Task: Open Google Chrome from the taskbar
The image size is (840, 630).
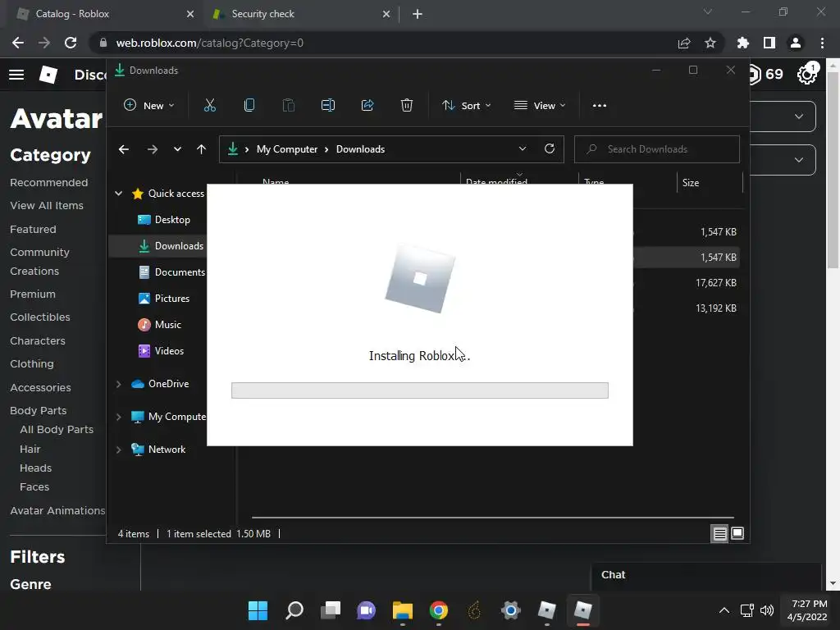Action: point(439,610)
